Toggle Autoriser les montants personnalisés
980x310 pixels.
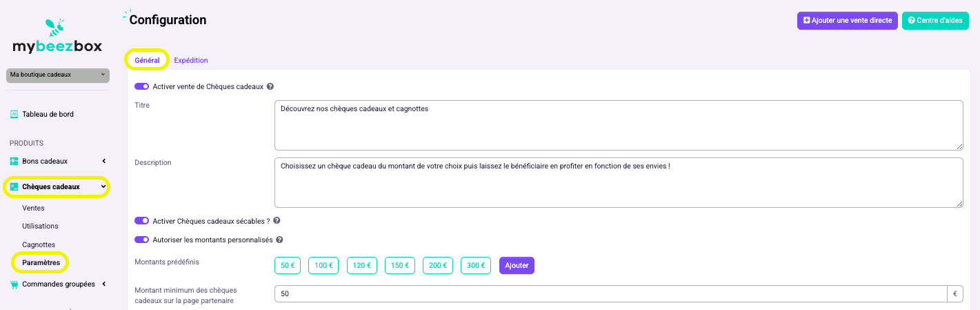[x=141, y=240]
